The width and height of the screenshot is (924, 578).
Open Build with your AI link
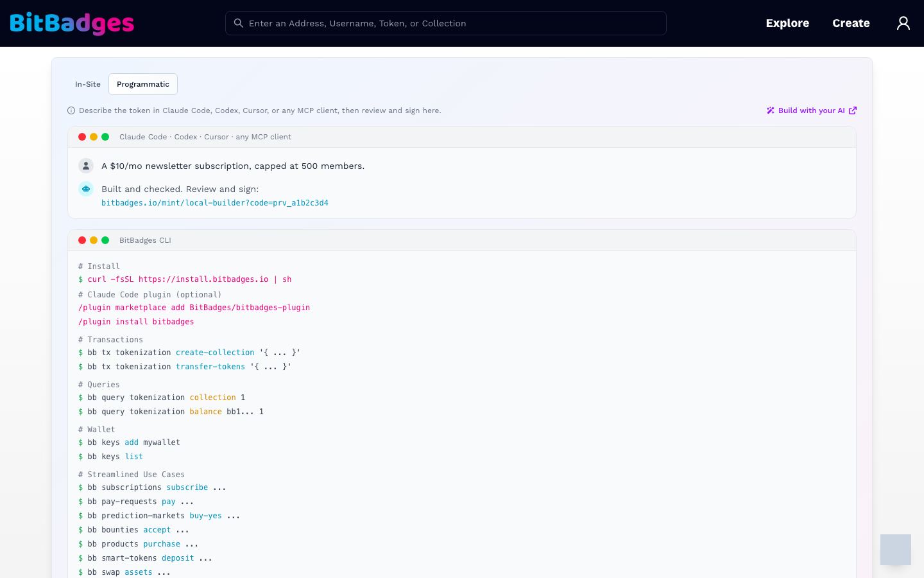(812, 110)
